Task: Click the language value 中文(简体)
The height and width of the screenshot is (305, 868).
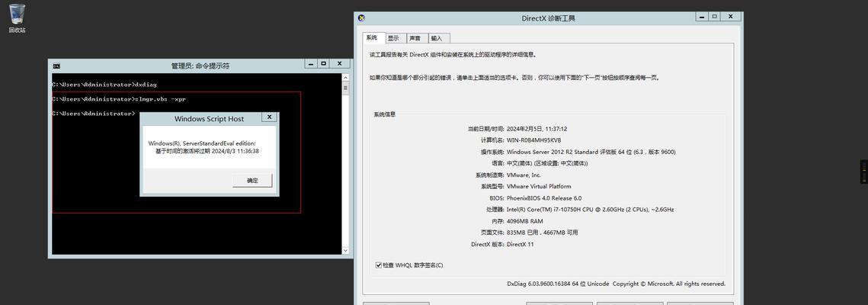Action: 547,163
